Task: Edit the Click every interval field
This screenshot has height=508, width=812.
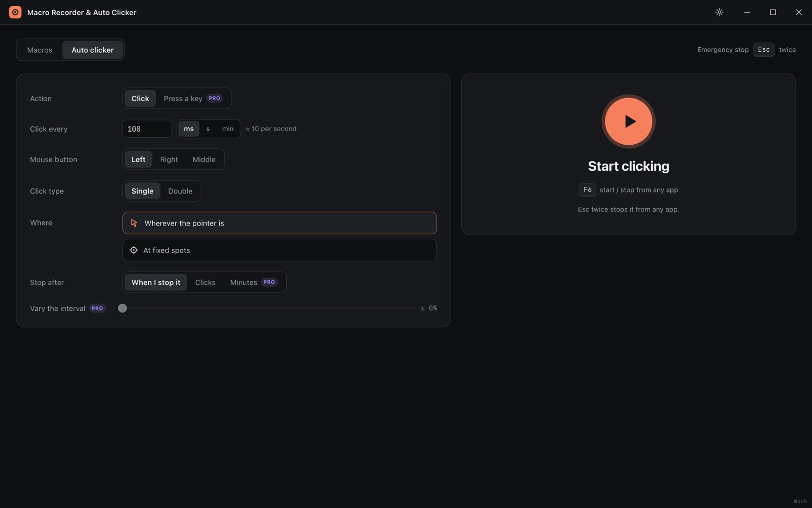Action: coord(147,129)
